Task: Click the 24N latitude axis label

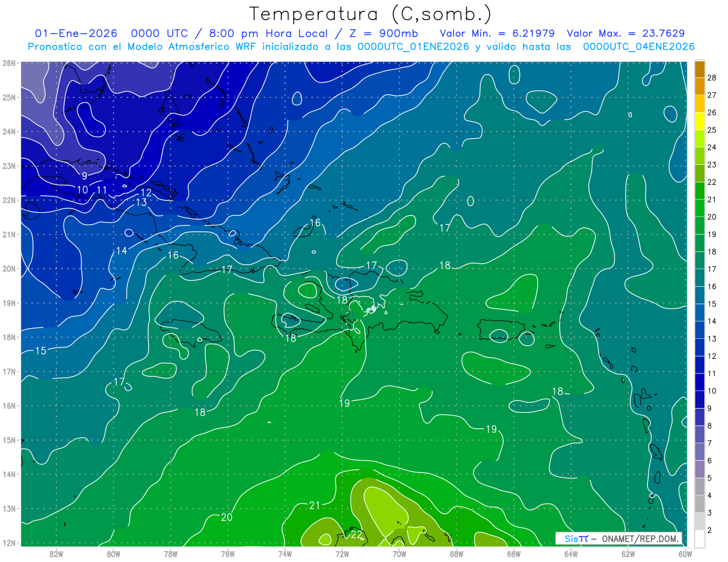Action: click(x=8, y=132)
